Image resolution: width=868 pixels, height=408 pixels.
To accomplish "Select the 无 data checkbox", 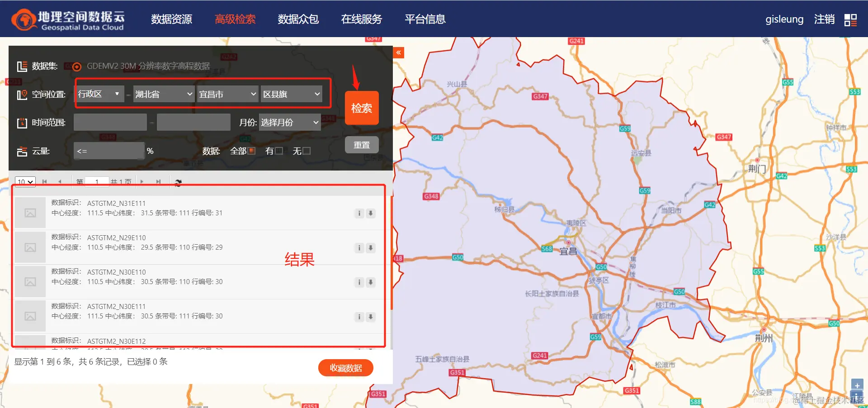I will (x=307, y=151).
